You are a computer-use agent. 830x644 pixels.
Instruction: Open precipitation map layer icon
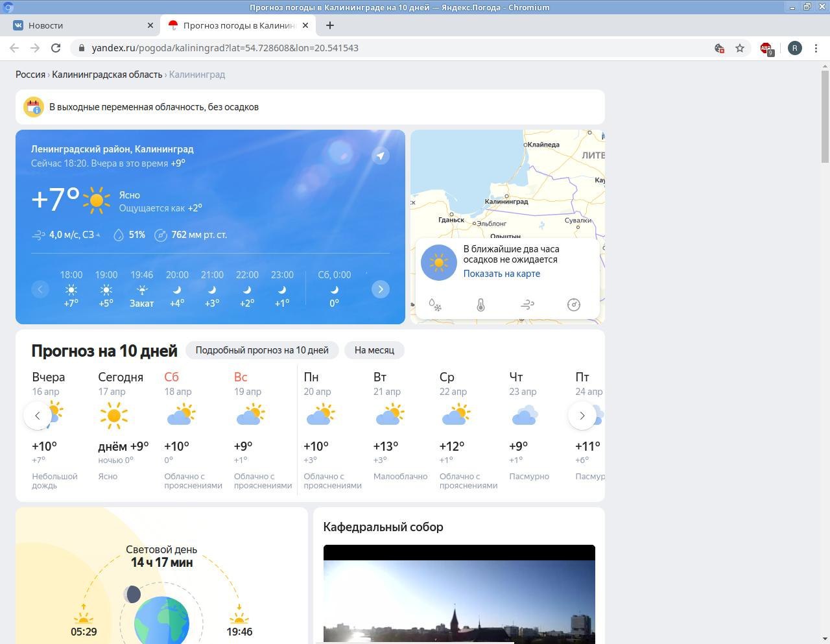(x=435, y=305)
